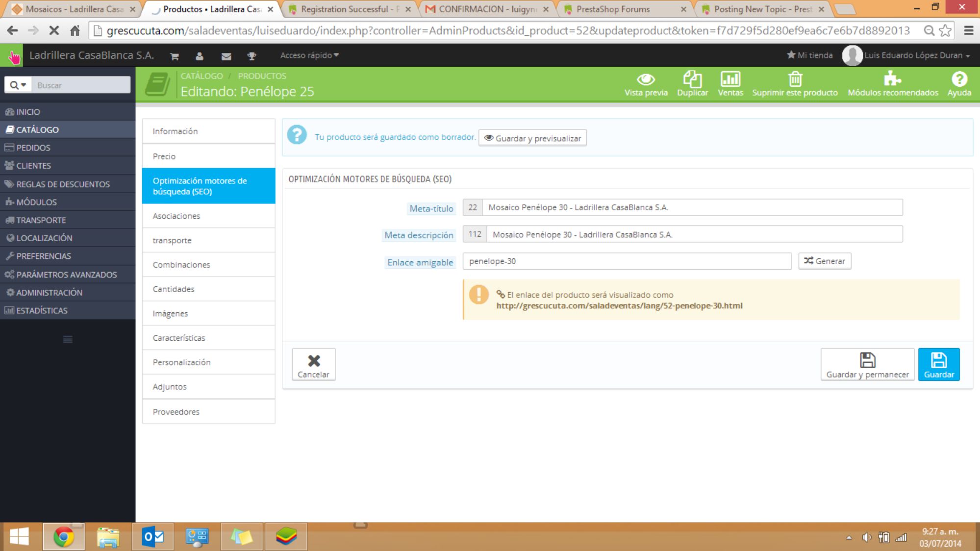The width and height of the screenshot is (980, 551).
Task: Switch to the Combinaciones tab
Action: 181,265
